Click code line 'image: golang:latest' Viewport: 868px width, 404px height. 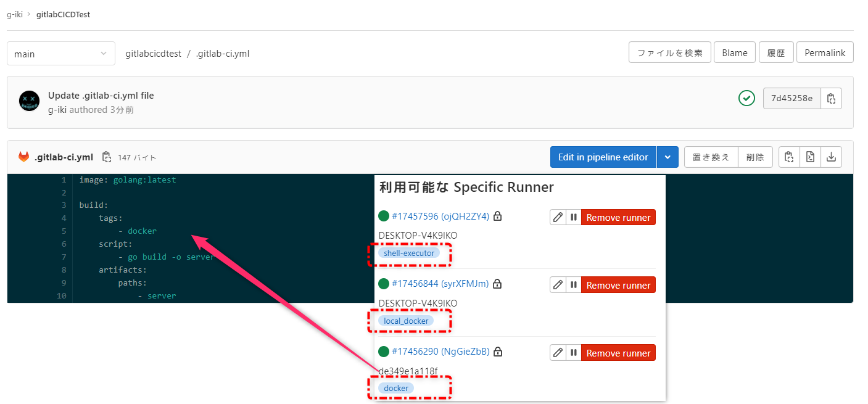128,180
